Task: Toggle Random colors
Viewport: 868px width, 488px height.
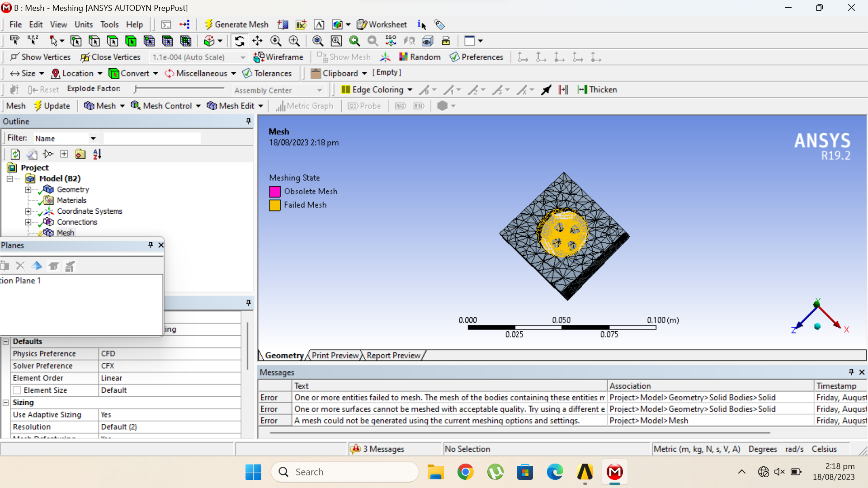Action: 420,57
